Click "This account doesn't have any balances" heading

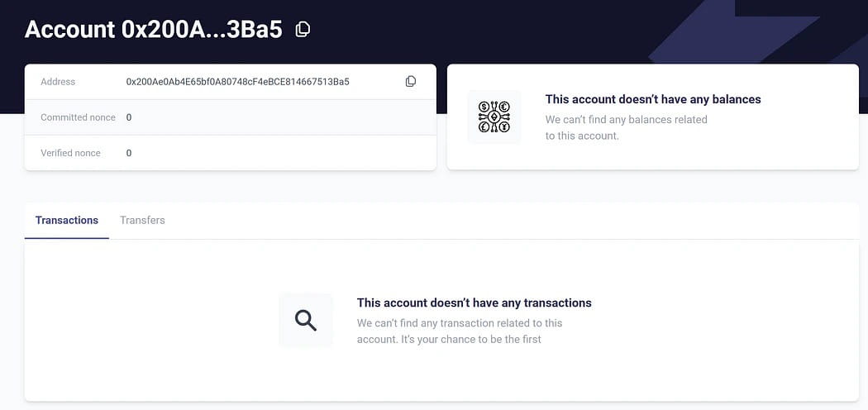653,99
